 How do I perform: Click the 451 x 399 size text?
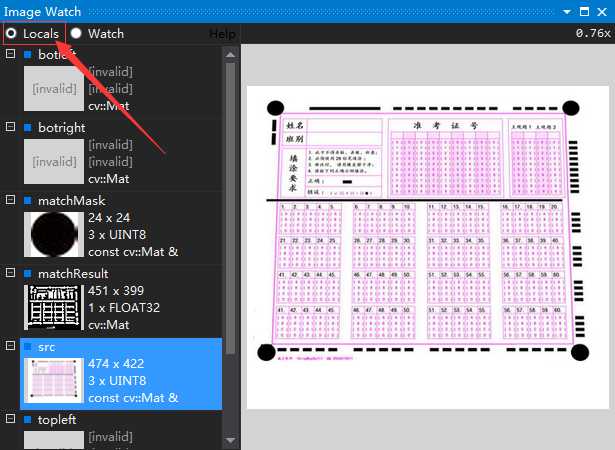(x=116, y=290)
